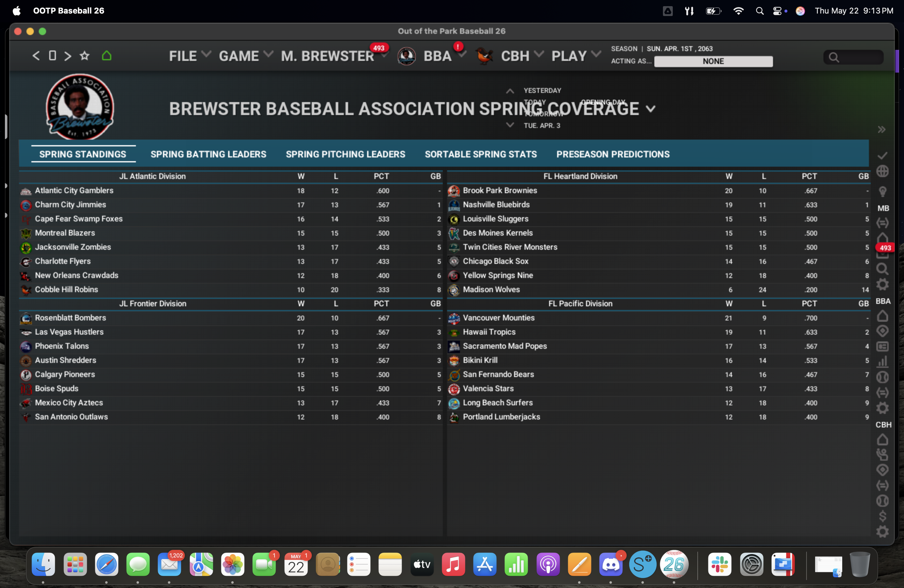This screenshot has width=904, height=588.
Task: Open the BBA section settings gear
Action: (882, 408)
